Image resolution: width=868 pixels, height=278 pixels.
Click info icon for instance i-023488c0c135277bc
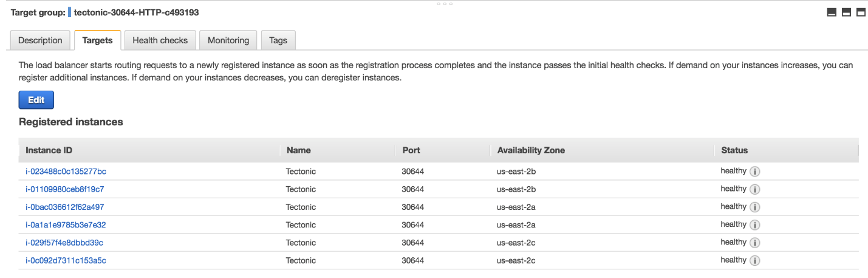[755, 172]
